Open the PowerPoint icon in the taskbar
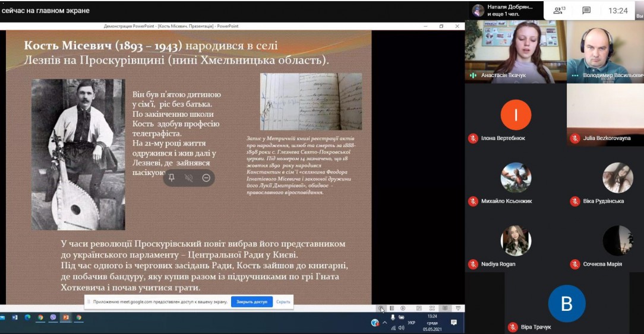644x334 pixels. click(66, 317)
